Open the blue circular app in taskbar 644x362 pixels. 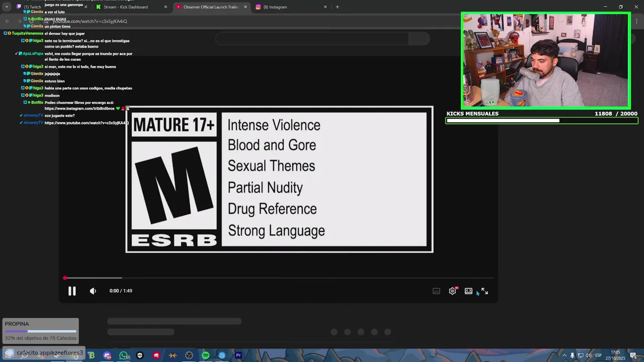pyautogui.click(x=222, y=355)
